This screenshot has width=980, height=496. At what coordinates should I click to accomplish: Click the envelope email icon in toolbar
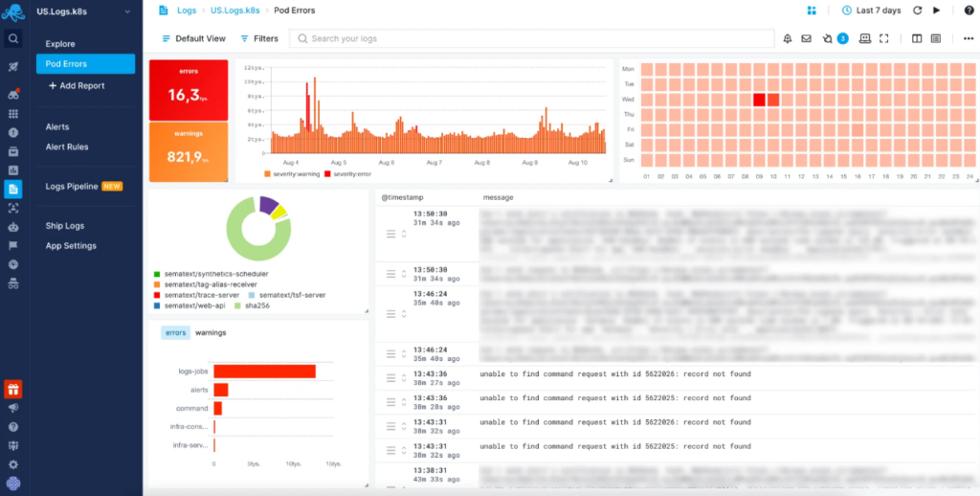[806, 38]
